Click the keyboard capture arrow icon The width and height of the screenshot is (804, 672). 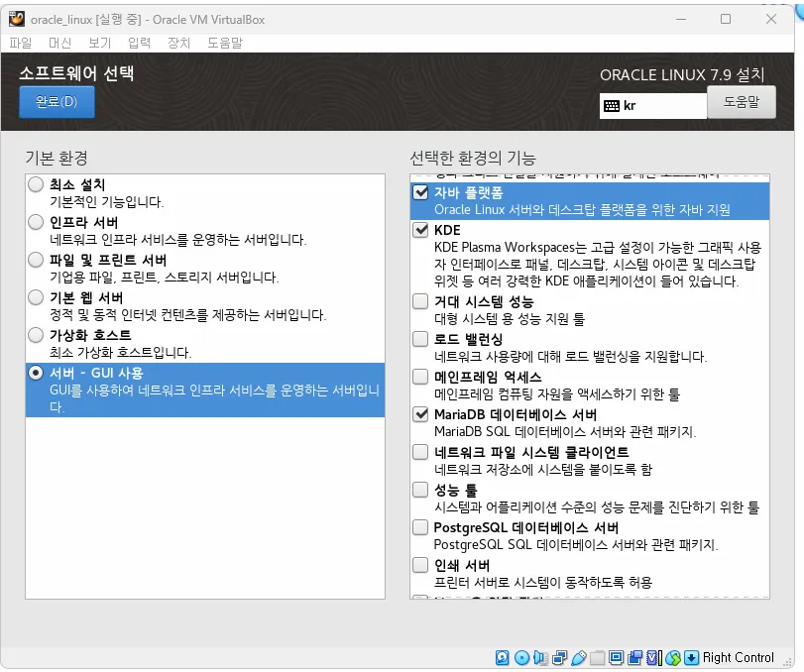(691, 658)
